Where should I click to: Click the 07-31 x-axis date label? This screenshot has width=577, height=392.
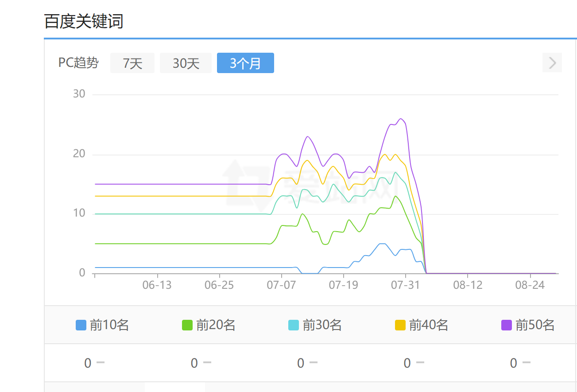tap(405, 285)
